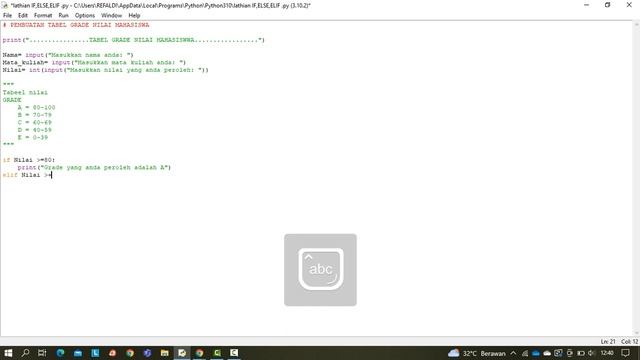Viewport: 640px width, 360px height.
Task: Click the 'E = 0-39' line
Action: click(x=33, y=138)
